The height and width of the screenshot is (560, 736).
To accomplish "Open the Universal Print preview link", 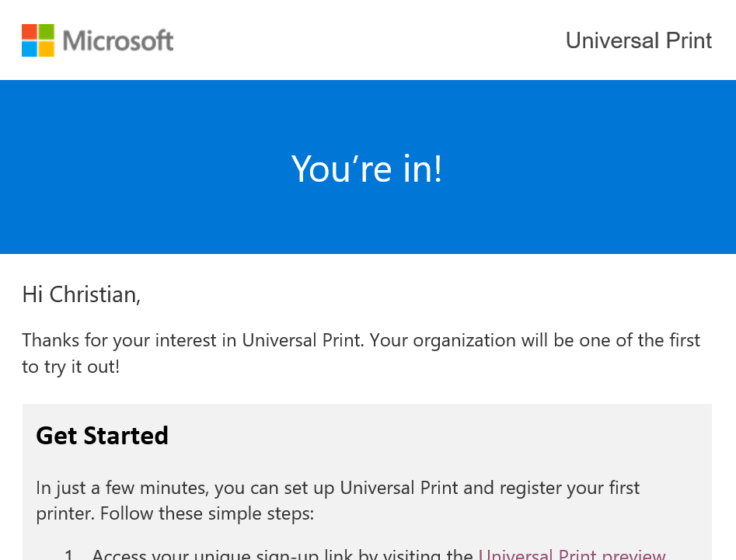I will point(572,555).
